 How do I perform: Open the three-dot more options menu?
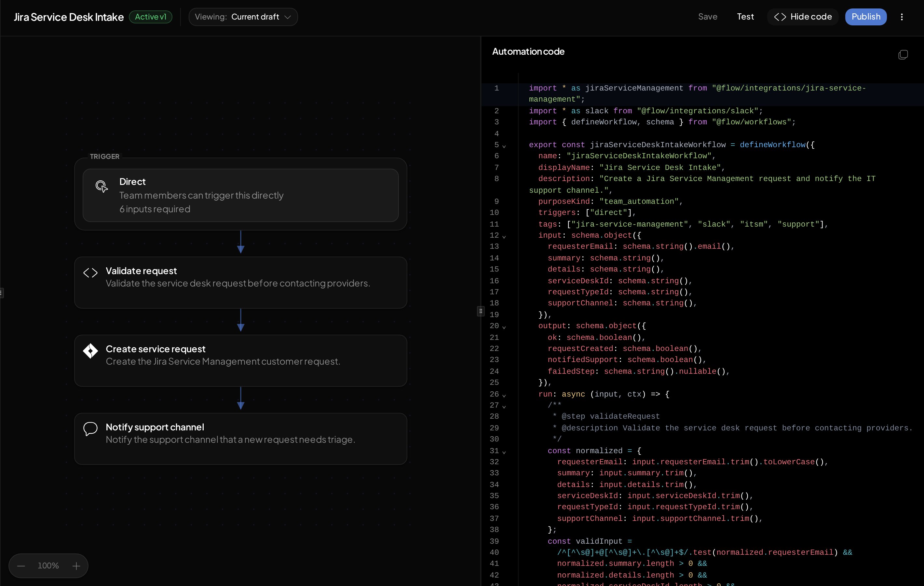tap(902, 17)
